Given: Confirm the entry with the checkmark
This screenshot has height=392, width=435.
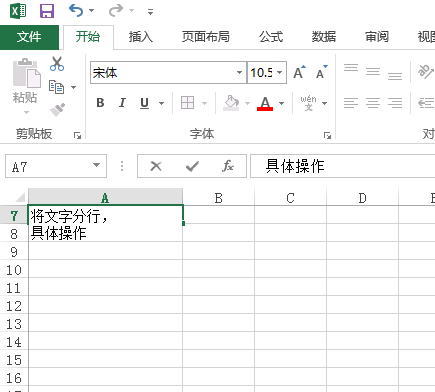Looking at the screenshot, I should point(192,166).
